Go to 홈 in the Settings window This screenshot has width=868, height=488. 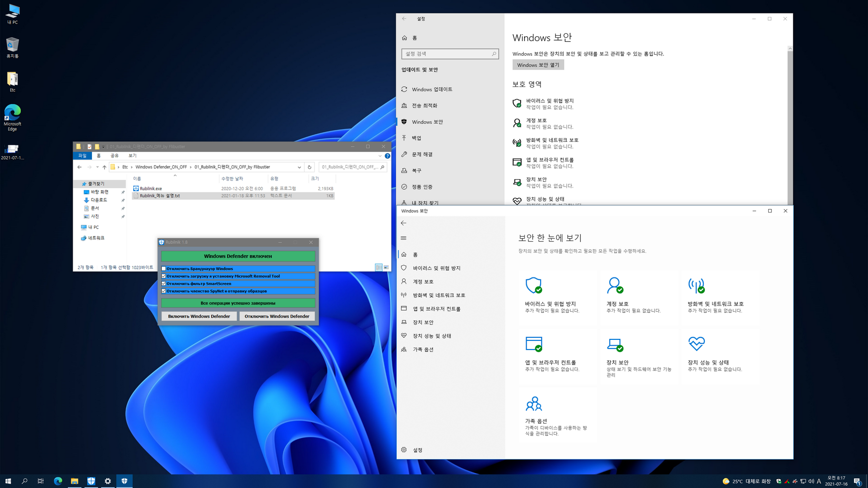point(450,38)
